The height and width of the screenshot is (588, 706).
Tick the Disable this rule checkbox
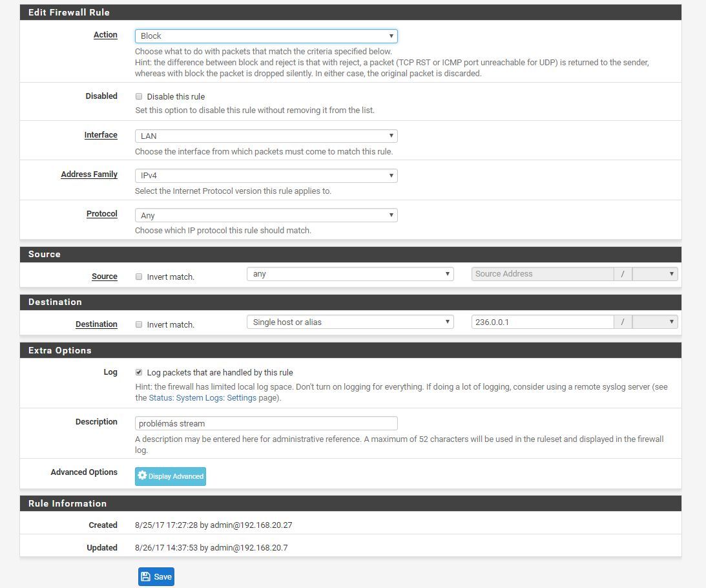(x=139, y=96)
